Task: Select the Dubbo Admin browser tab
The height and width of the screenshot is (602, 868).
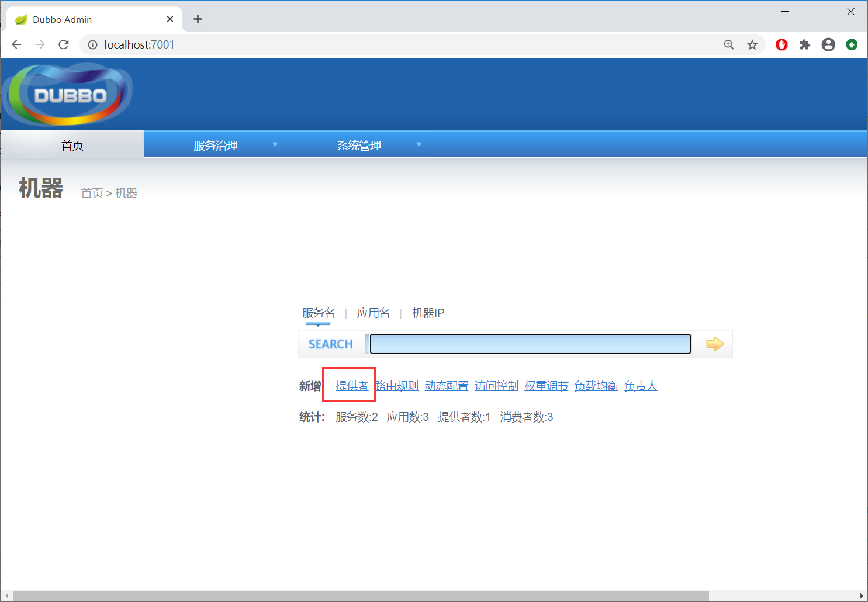Action: pos(94,19)
